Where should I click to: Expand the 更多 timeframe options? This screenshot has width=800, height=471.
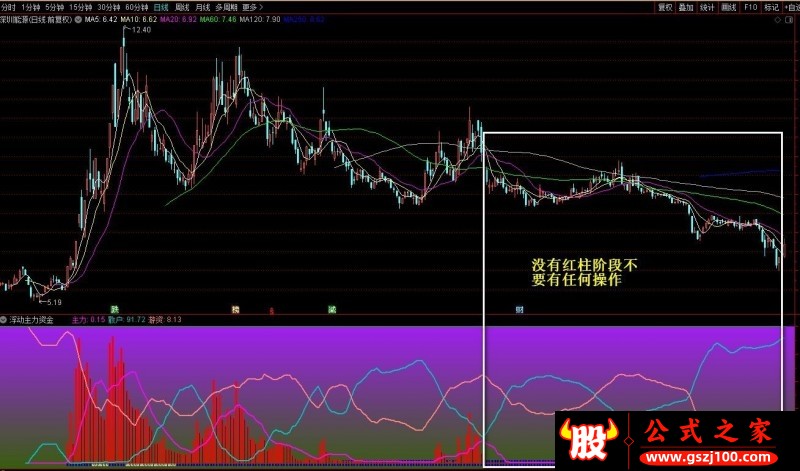[x=253, y=7]
